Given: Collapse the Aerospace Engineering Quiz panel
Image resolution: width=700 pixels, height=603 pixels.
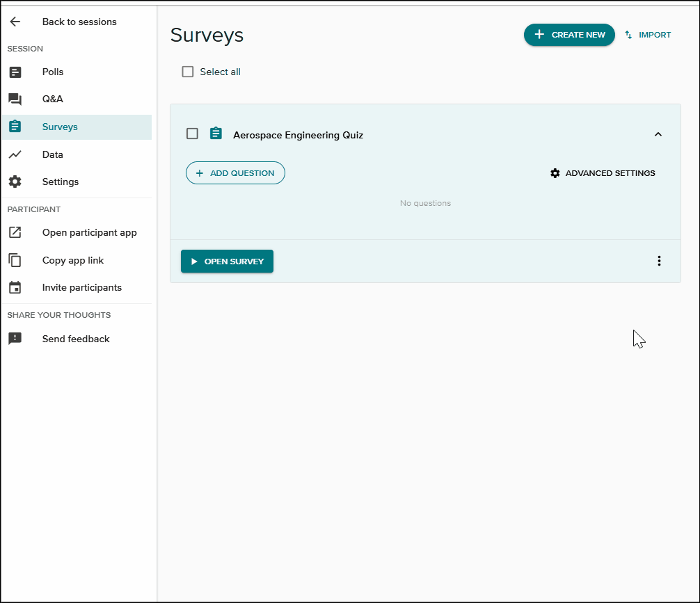Looking at the screenshot, I should click(x=658, y=134).
